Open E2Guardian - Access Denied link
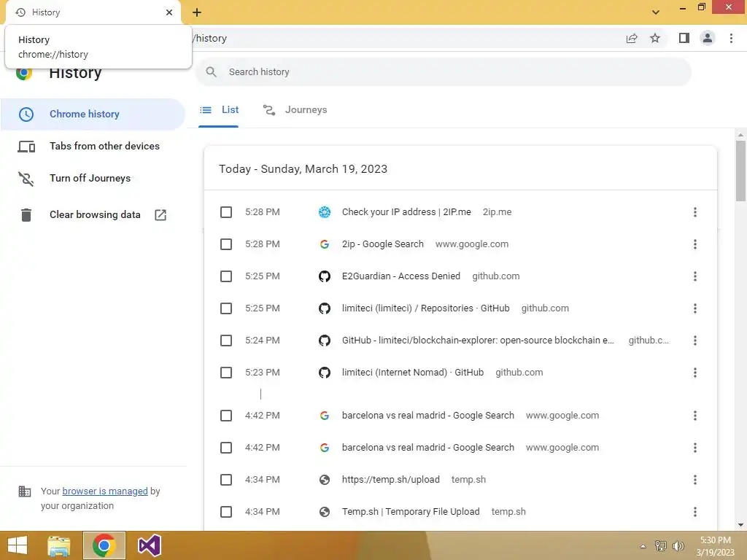Image resolution: width=747 pixels, height=560 pixels. 401,276
